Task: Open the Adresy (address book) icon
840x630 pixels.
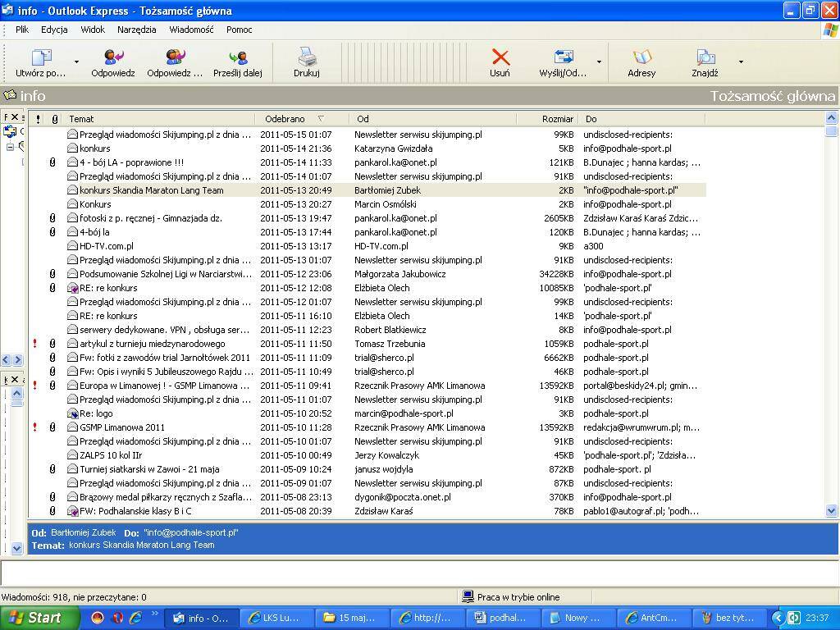Action: [641, 57]
